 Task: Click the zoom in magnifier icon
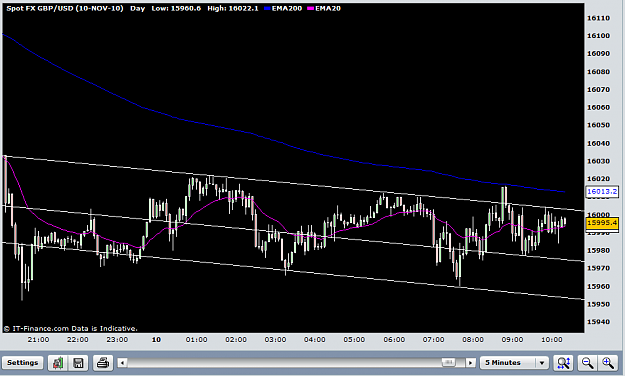[607, 362]
